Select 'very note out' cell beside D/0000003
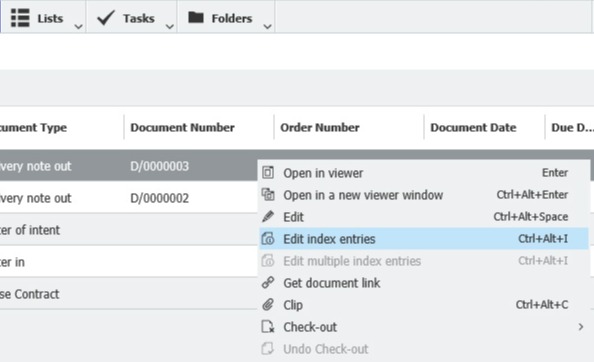 pos(36,166)
